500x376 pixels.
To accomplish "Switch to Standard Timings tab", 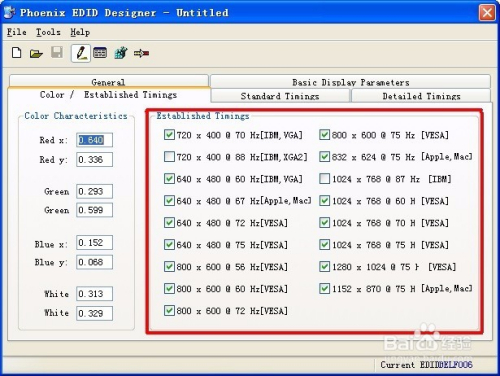I will (x=280, y=96).
